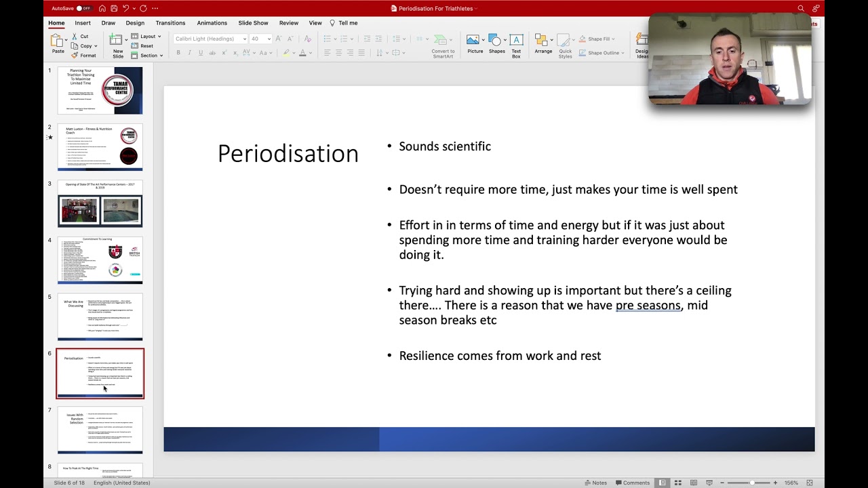This screenshot has height=488, width=868.
Task: Open the more options ellipsis in title bar
Action: click(155, 8)
